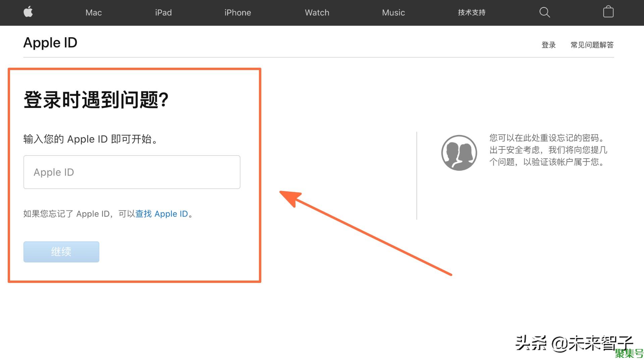Open the 技术支持 menu item
This screenshot has height=362, width=644.
point(472,13)
